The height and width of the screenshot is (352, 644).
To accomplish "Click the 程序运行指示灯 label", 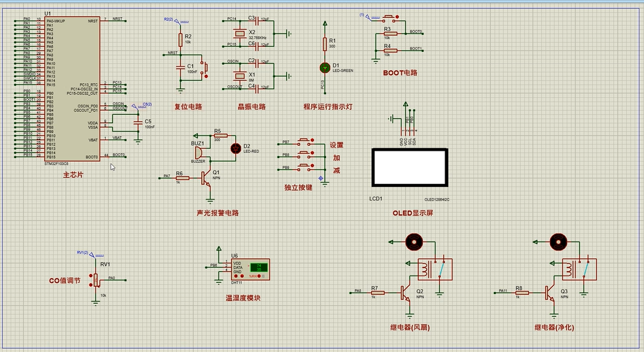I will coord(328,107).
